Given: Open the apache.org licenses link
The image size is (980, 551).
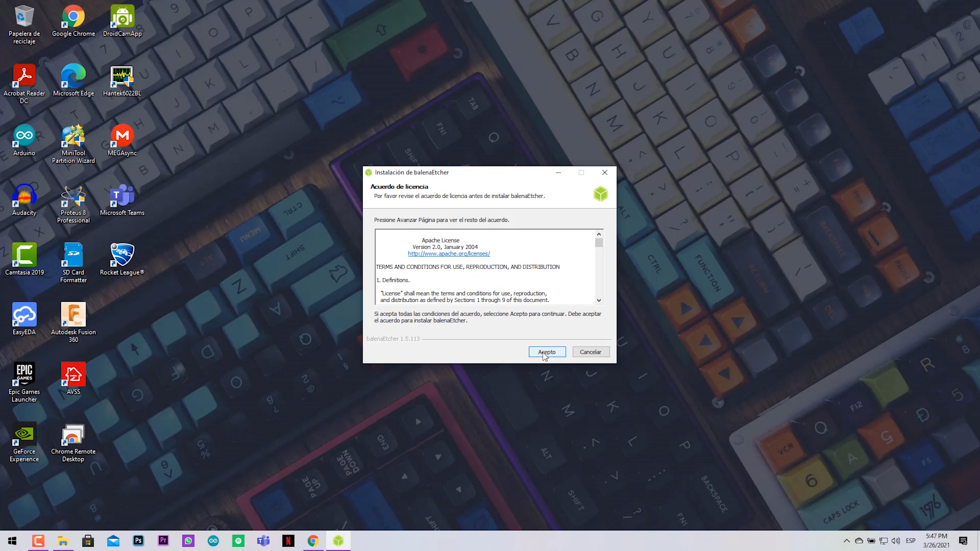Looking at the screenshot, I should [x=449, y=254].
